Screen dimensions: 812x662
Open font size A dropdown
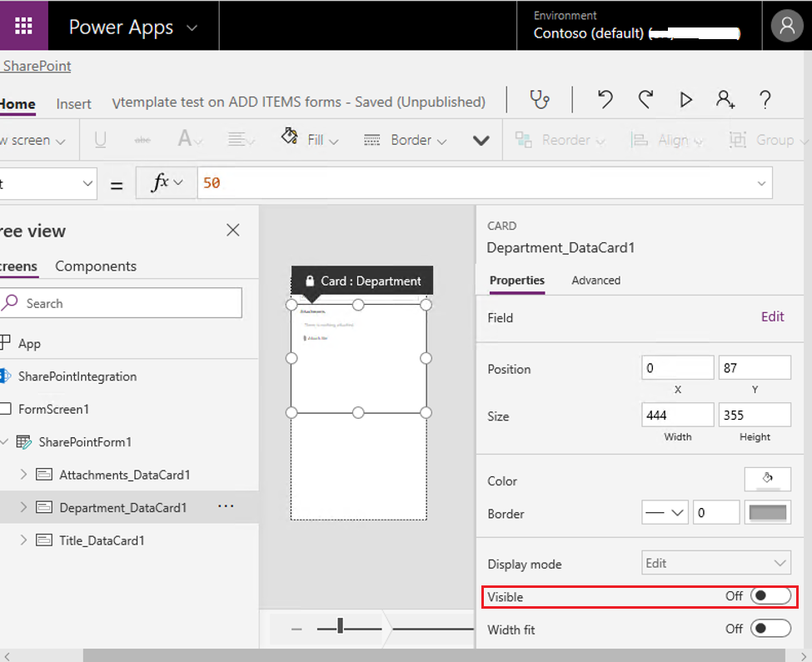point(190,139)
